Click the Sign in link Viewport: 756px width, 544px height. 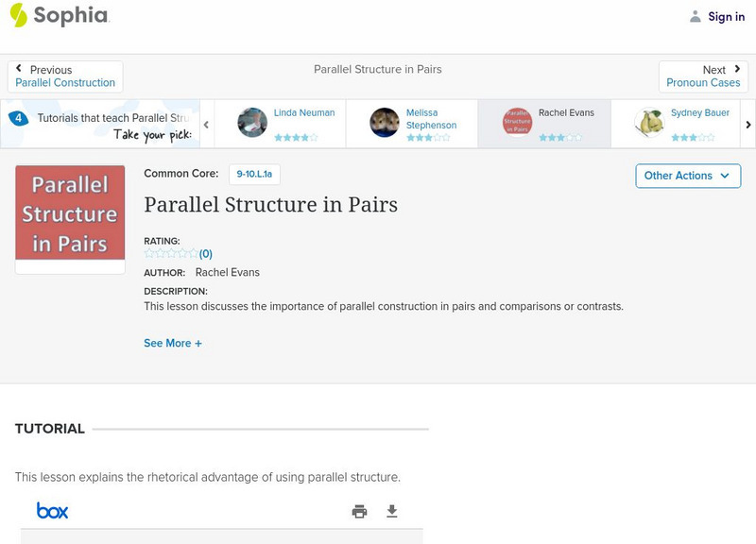(x=726, y=16)
